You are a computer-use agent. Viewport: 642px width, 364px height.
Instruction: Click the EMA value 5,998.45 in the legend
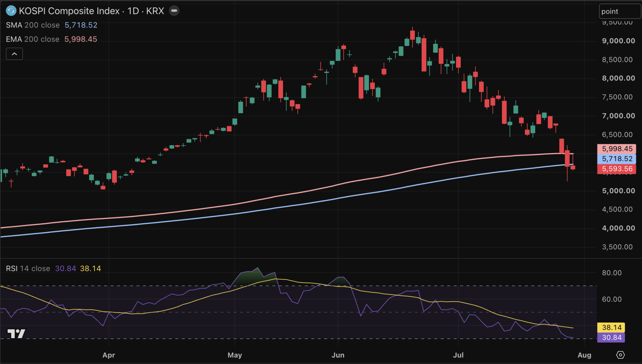pyautogui.click(x=81, y=39)
